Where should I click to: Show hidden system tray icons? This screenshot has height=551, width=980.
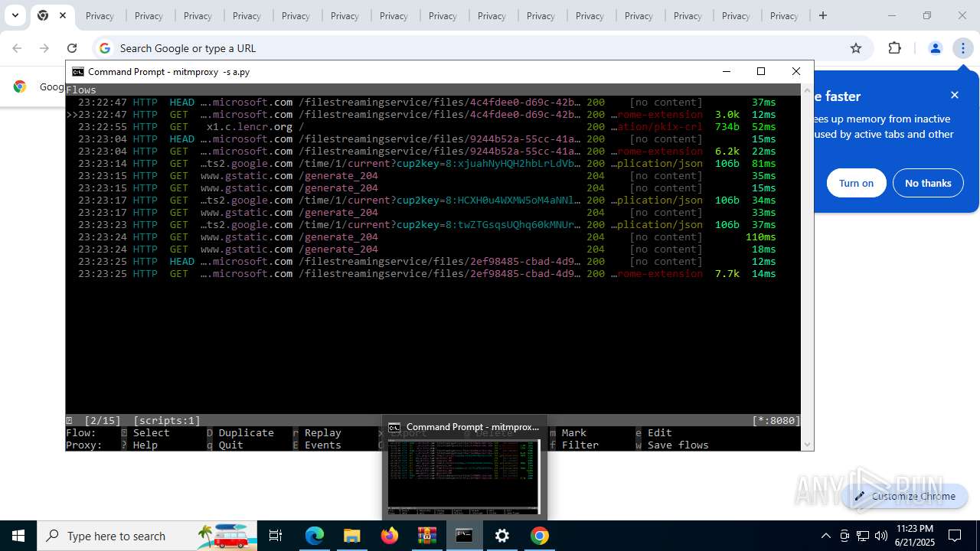825,536
